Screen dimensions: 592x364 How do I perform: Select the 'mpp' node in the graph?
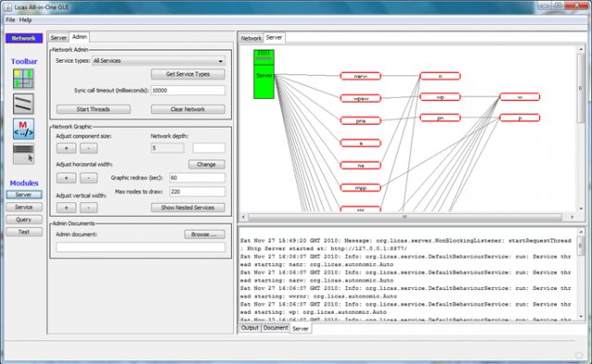[361, 188]
